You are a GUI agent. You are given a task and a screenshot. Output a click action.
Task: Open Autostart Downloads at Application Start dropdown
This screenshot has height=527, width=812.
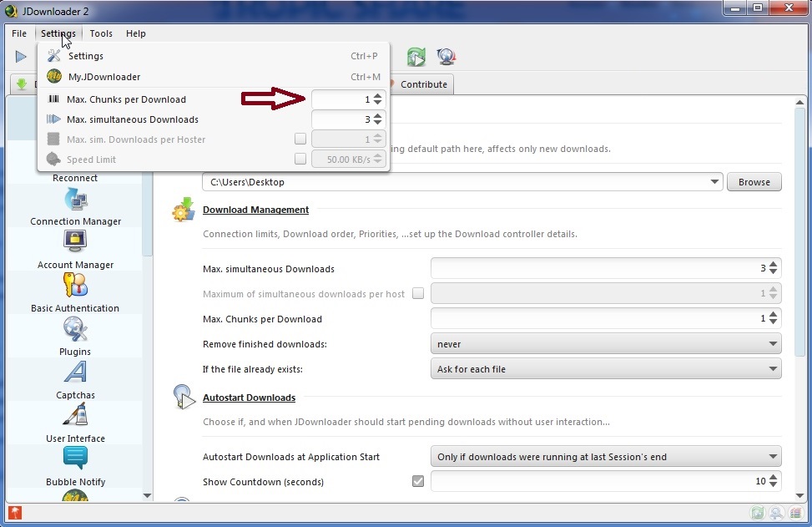tap(606, 457)
